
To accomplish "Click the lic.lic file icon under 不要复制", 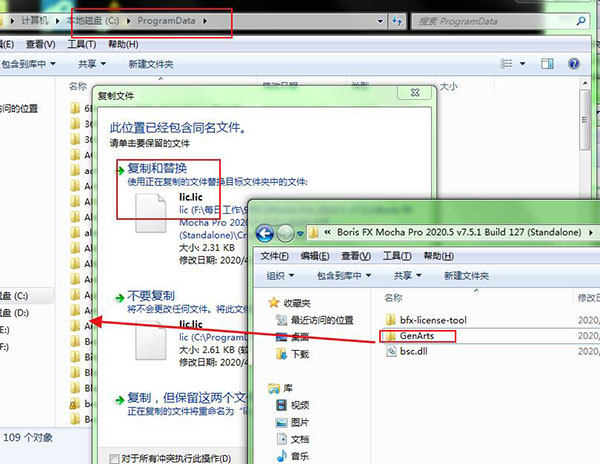I will point(151,340).
